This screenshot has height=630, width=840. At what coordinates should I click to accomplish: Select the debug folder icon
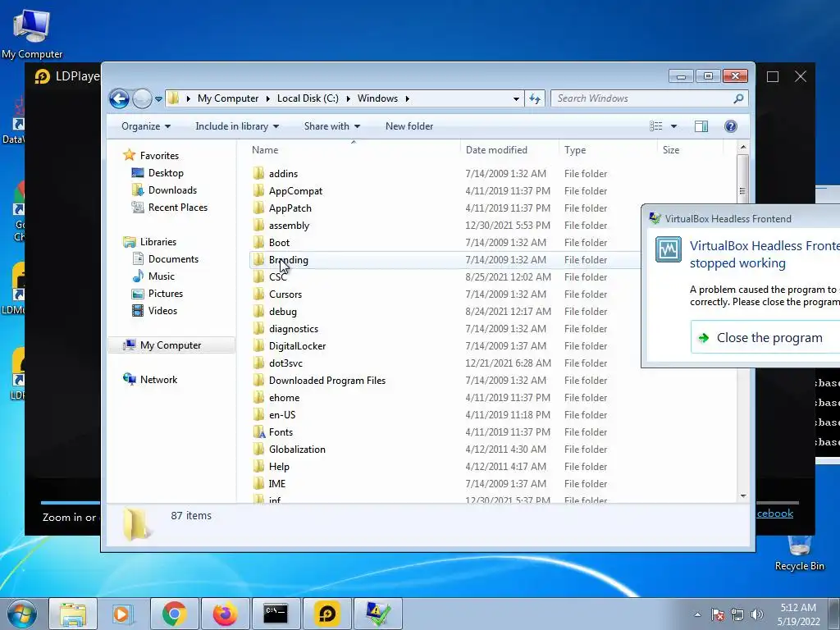point(258,311)
